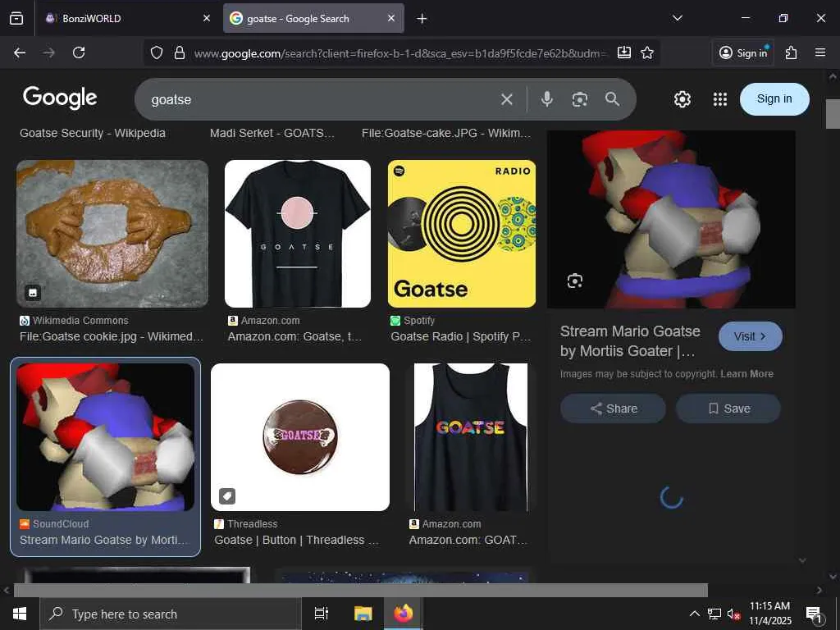
Task: Click the preview panel scroll down arrow
Action: click(802, 560)
